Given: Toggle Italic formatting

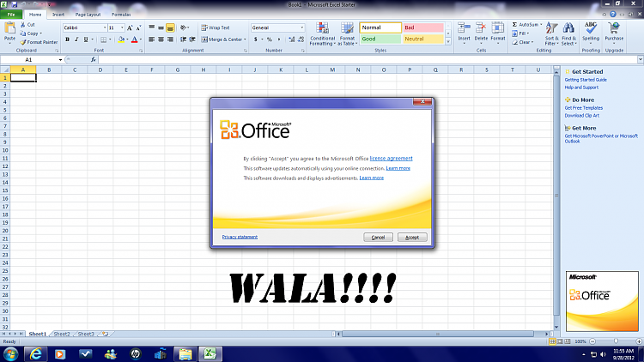Looking at the screenshot, I should tap(76, 39).
